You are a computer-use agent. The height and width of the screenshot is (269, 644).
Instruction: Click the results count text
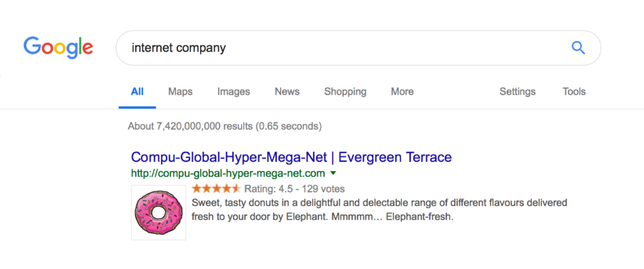pos(225,126)
